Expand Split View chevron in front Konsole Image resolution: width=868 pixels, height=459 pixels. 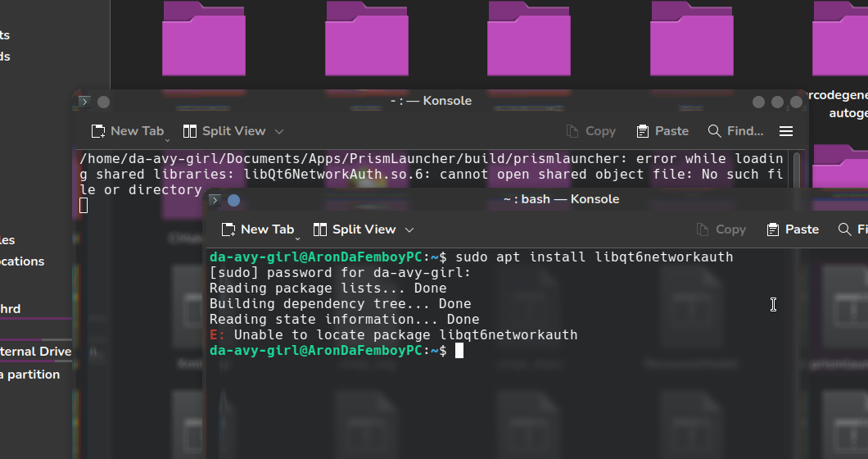point(409,229)
